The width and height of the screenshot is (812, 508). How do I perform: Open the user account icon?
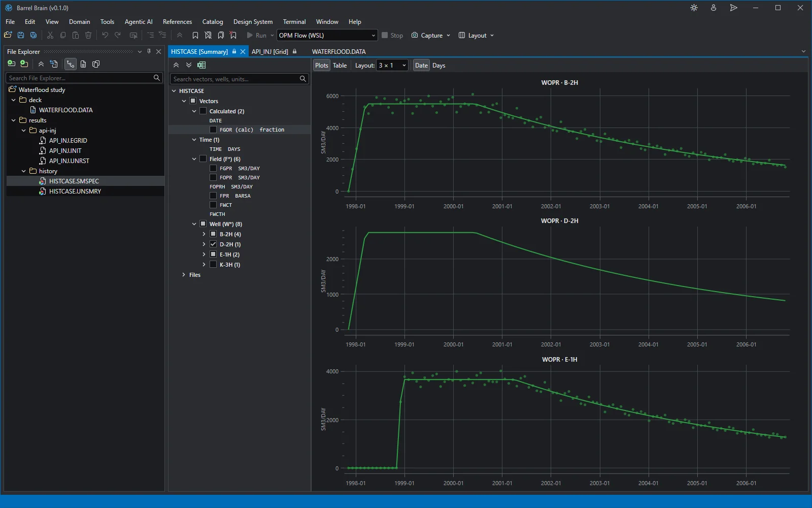714,8
